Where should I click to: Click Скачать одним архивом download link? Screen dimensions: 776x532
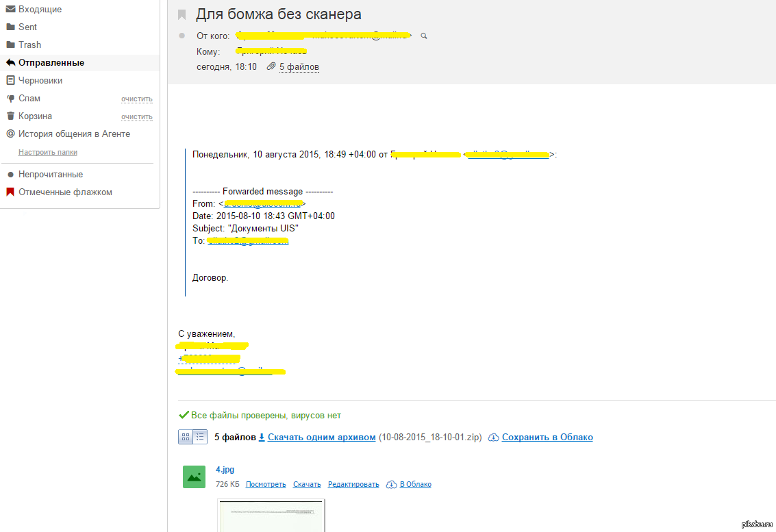[321, 437]
